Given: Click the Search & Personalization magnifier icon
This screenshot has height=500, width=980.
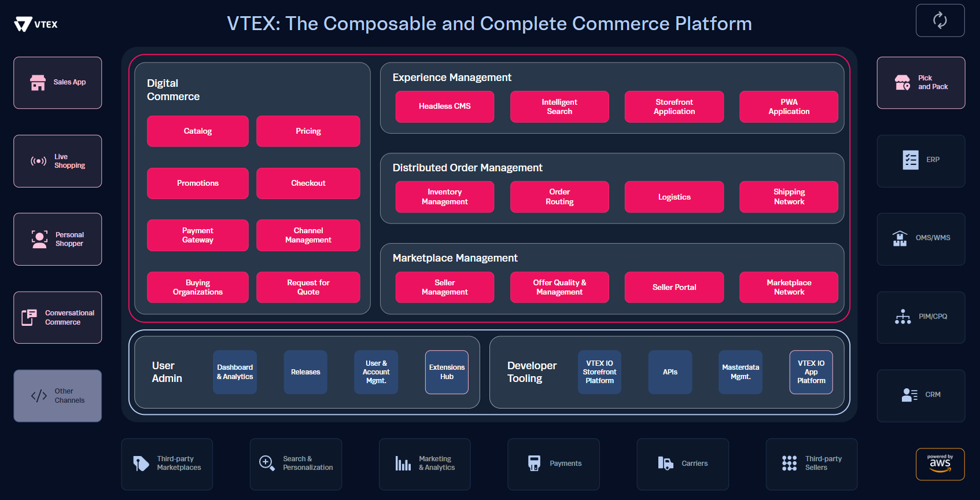Looking at the screenshot, I should [267, 463].
